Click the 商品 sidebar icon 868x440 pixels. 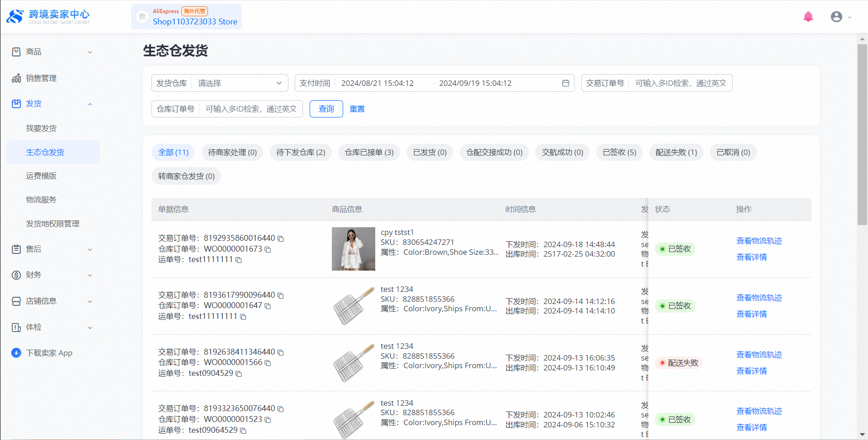(x=16, y=52)
